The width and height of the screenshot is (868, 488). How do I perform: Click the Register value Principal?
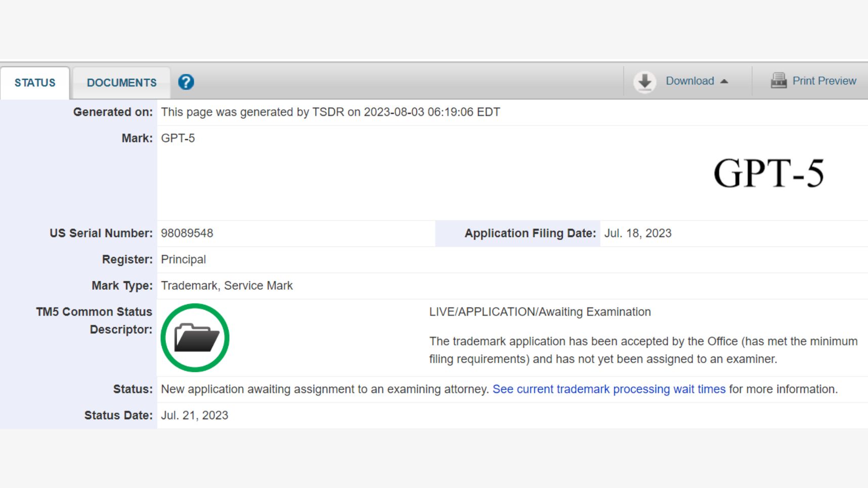point(183,259)
